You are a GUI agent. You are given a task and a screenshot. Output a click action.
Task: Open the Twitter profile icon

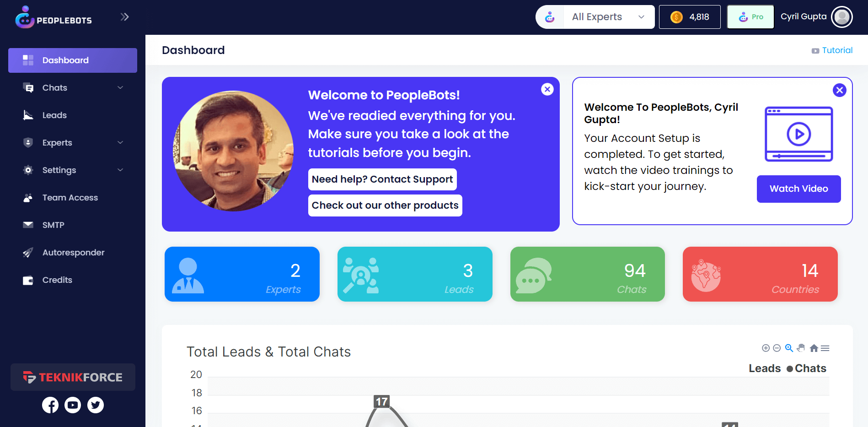(96, 405)
